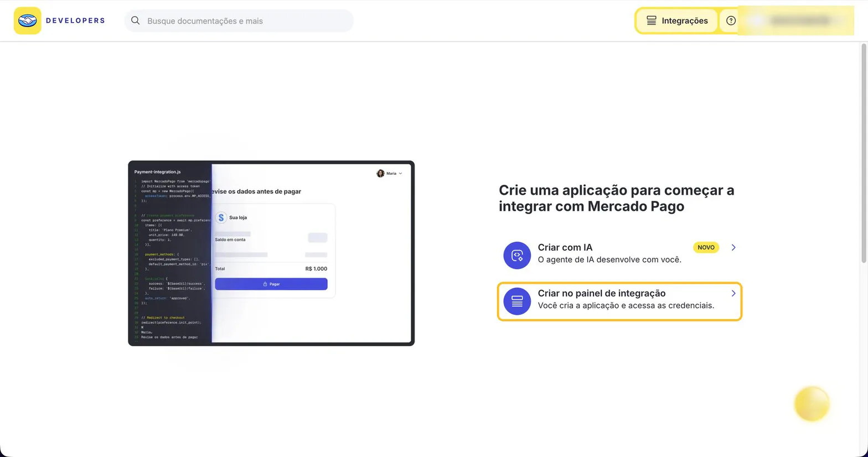Click the 'Crie uma aplicação' heading
868x457 pixels.
point(617,198)
